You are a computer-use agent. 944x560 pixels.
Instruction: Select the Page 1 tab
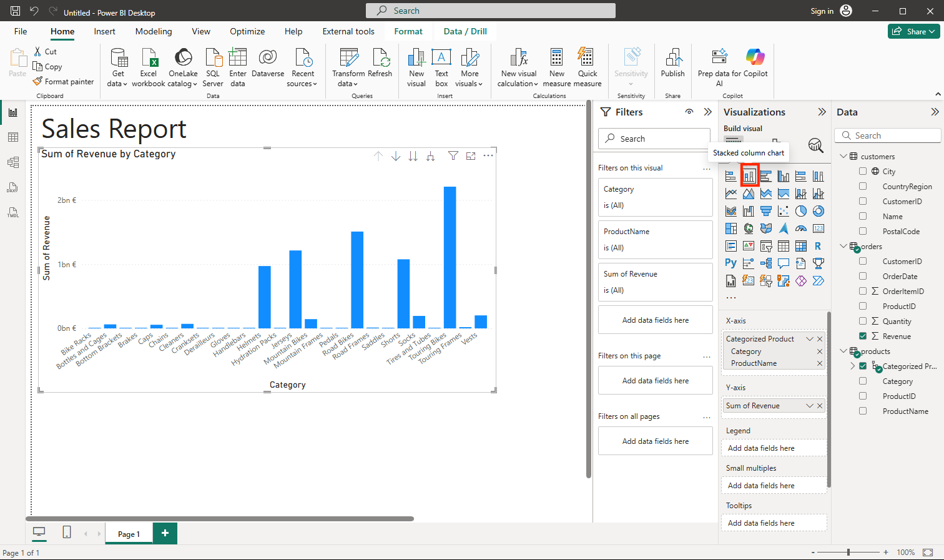(x=129, y=534)
